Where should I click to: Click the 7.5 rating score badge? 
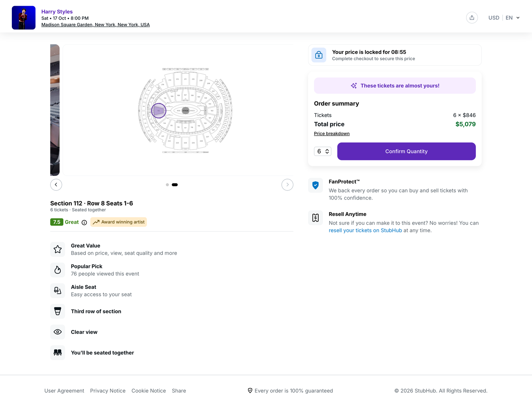pyautogui.click(x=57, y=222)
